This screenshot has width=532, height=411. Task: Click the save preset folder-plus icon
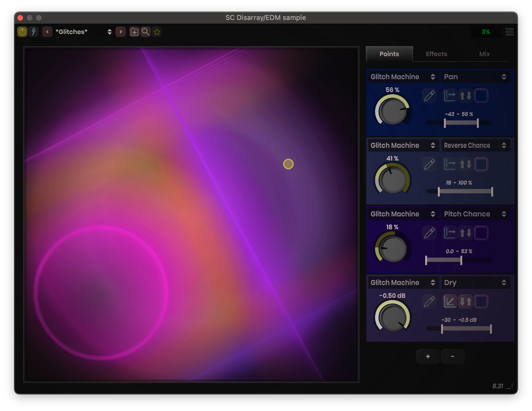click(134, 32)
